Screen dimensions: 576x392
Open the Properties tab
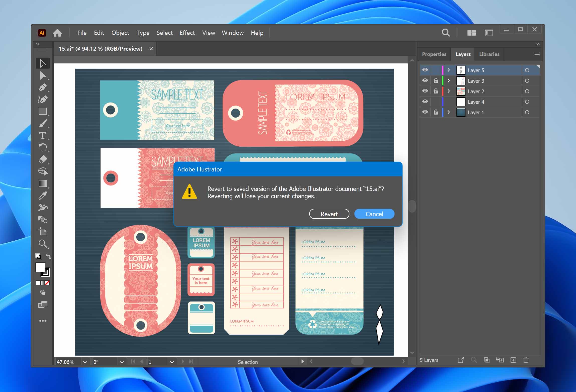[434, 54]
